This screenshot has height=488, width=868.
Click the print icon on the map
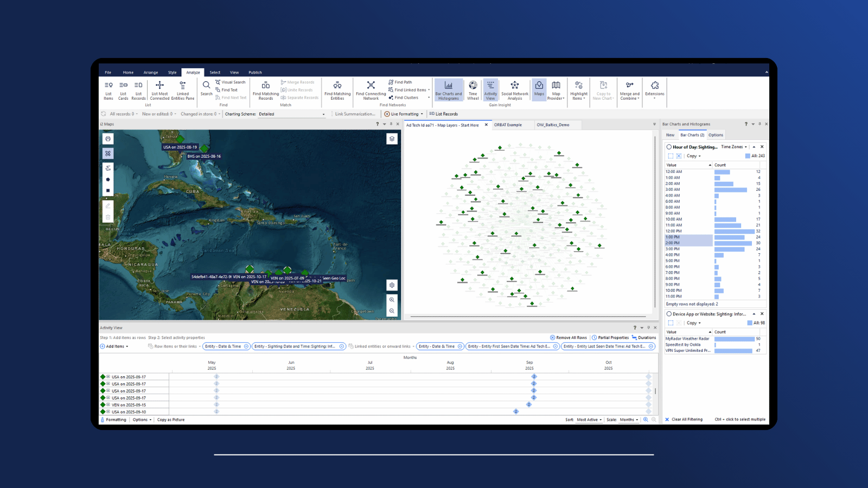[x=108, y=139]
